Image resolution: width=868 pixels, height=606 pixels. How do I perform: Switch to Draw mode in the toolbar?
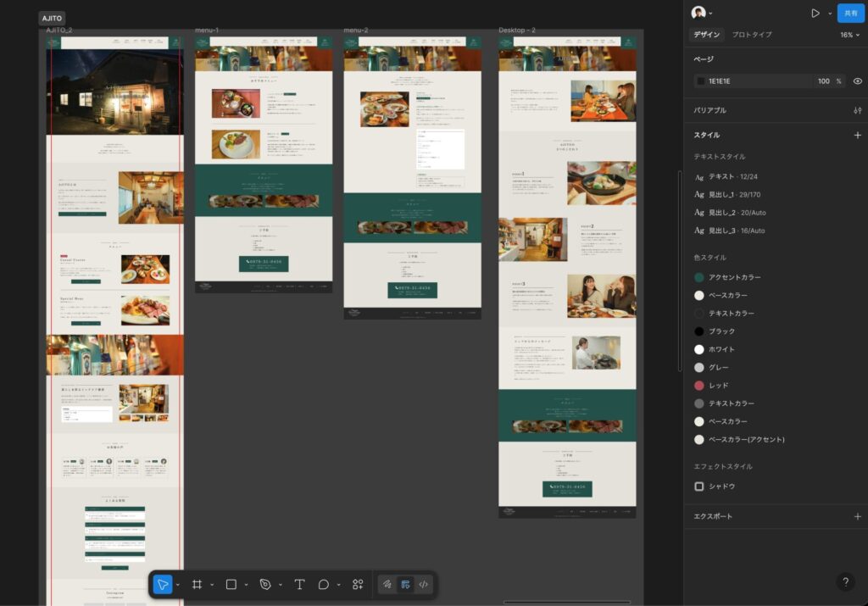coord(387,584)
